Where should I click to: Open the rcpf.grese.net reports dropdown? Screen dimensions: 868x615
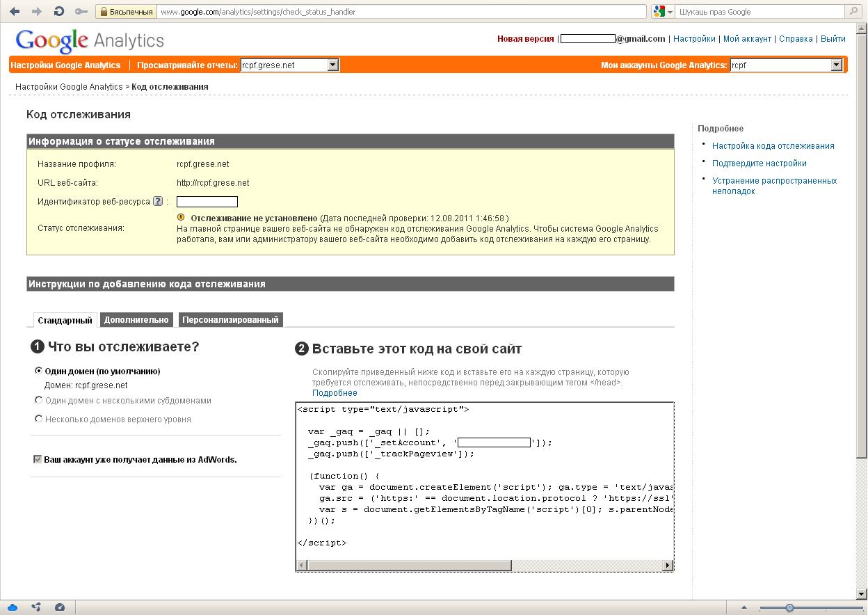289,65
